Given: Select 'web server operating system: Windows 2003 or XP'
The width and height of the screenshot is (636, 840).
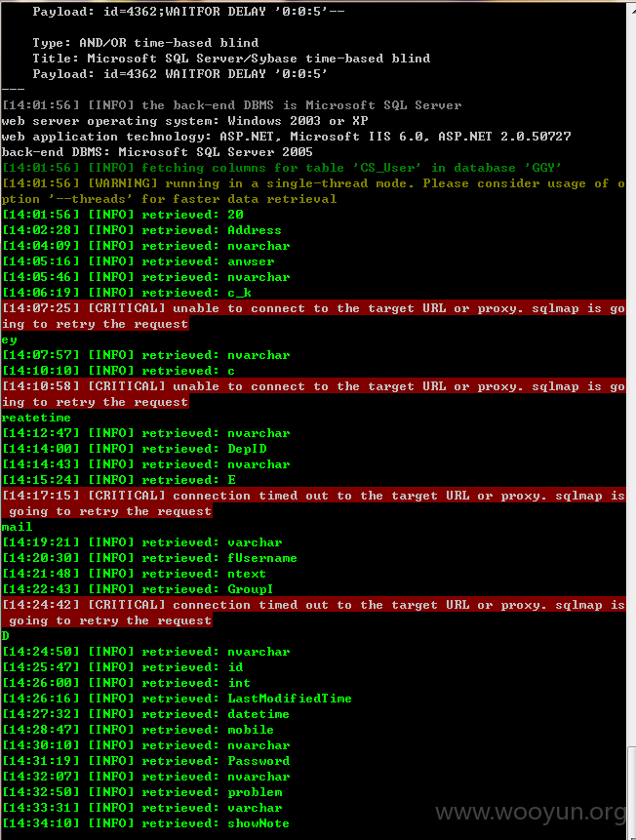Looking at the screenshot, I should click(185, 121).
